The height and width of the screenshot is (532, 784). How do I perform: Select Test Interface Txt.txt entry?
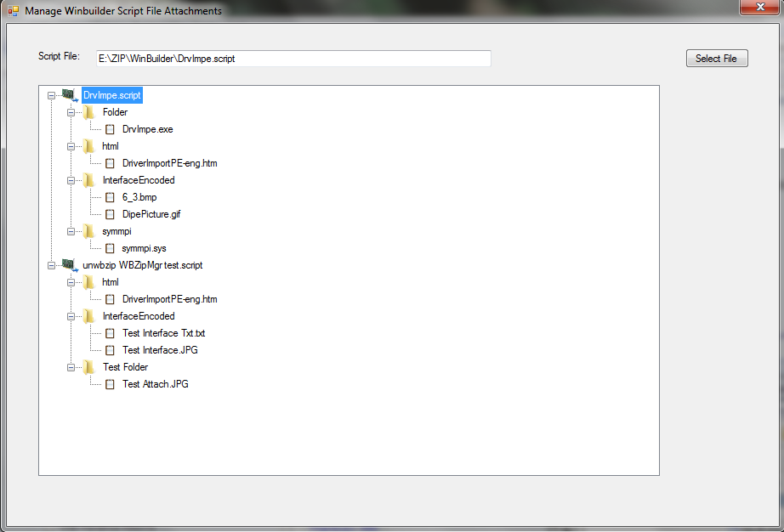pyautogui.click(x=163, y=333)
